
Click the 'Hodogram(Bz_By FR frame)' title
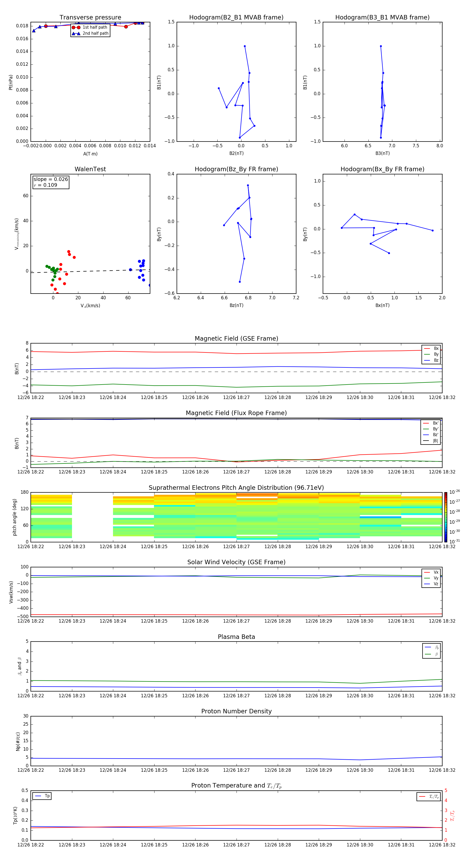(x=236, y=169)
